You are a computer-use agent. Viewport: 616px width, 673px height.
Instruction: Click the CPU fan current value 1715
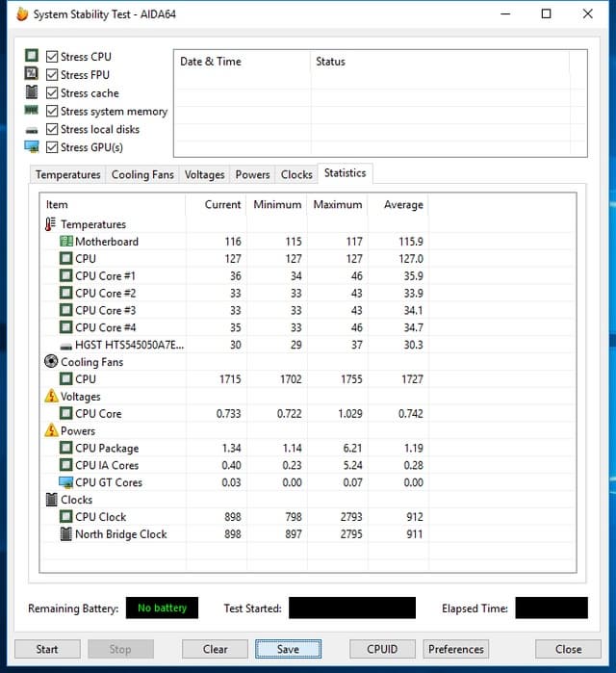pyautogui.click(x=230, y=379)
